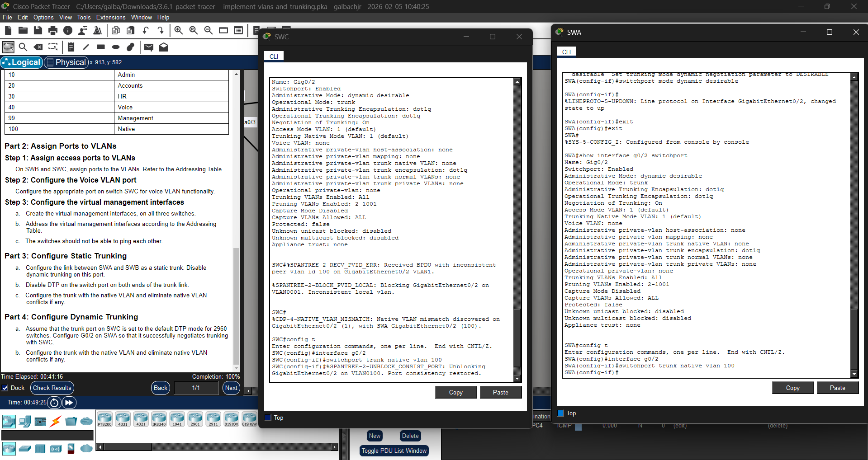
Task: Print with the printer toolbar icon
Action: pos(53,30)
